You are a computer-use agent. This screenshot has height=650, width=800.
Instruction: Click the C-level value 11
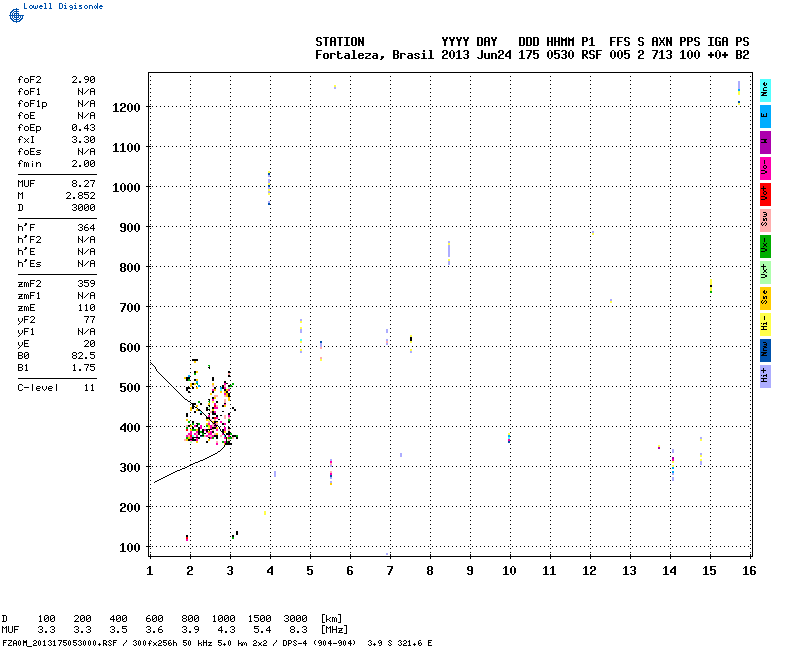point(89,388)
